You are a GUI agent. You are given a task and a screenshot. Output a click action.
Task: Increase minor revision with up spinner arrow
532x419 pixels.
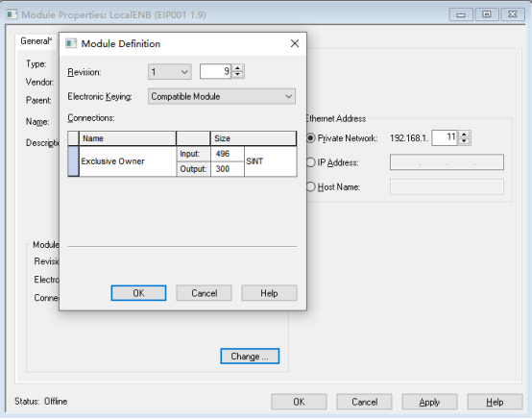[238, 68]
